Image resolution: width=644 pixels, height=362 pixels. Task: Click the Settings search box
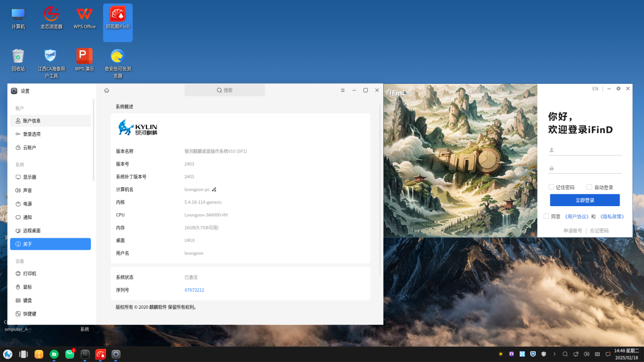(225, 90)
